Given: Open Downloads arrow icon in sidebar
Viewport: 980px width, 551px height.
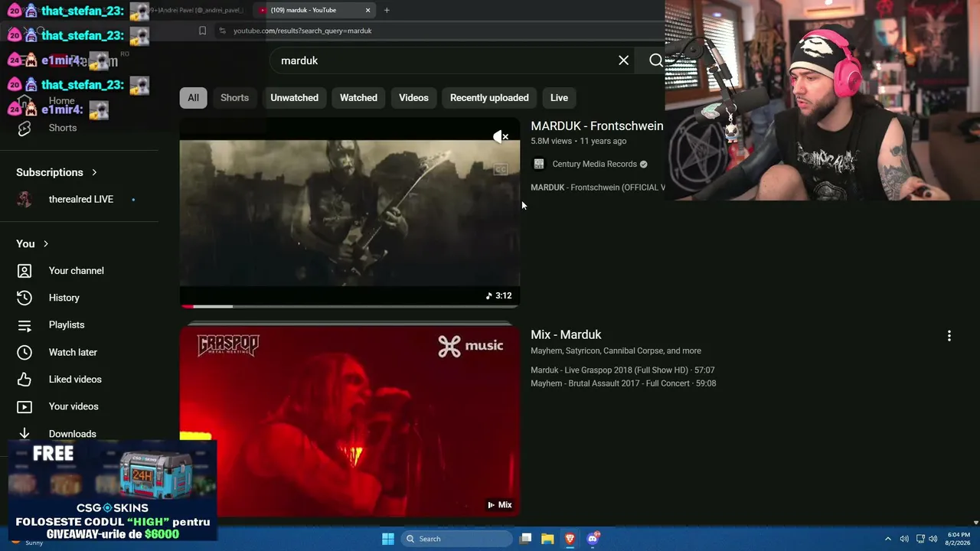Looking at the screenshot, I should (24, 433).
